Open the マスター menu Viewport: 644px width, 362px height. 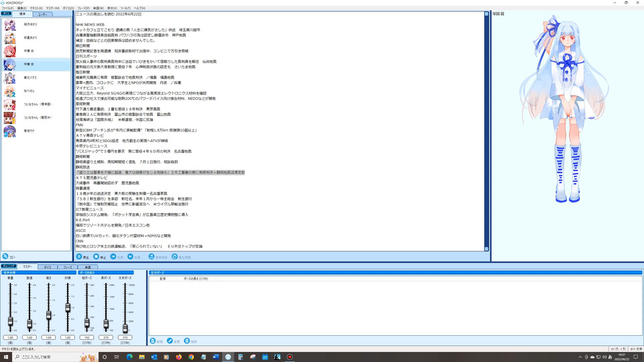tap(52, 8)
